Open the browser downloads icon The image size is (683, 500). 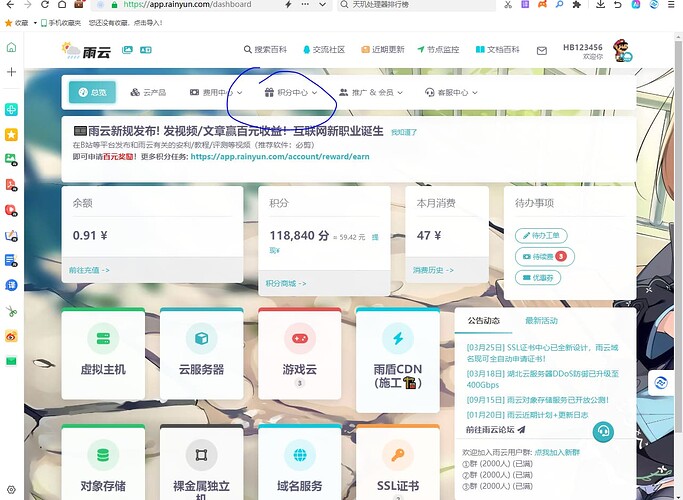point(600,5)
